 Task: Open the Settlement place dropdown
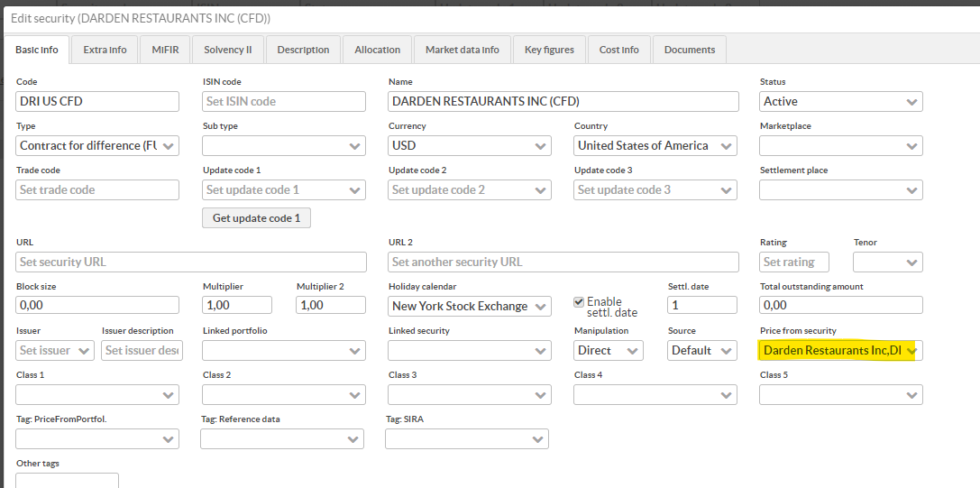click(x=841, y=189)
